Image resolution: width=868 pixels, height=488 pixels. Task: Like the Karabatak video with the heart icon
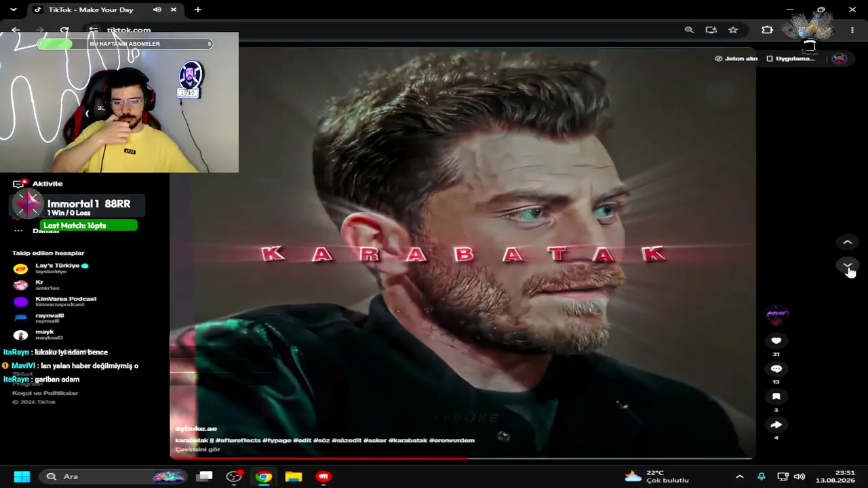(x=776, y=340)
